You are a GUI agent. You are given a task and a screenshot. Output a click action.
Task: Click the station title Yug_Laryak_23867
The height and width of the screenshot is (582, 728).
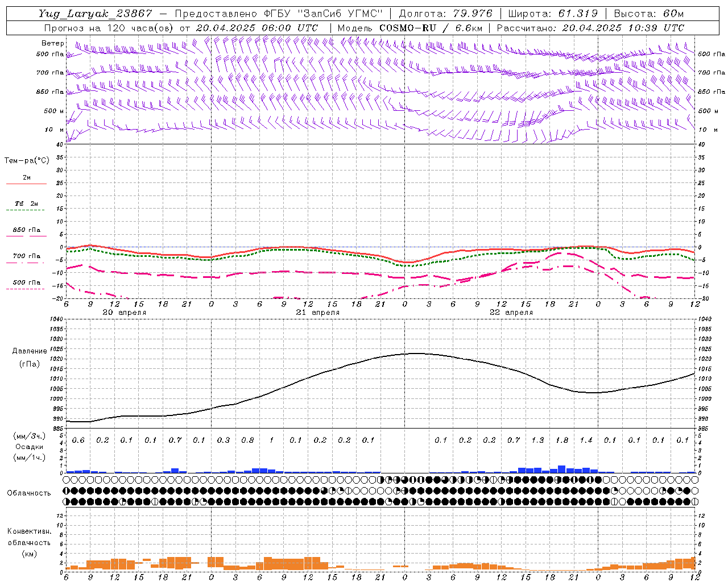(95, 14)
